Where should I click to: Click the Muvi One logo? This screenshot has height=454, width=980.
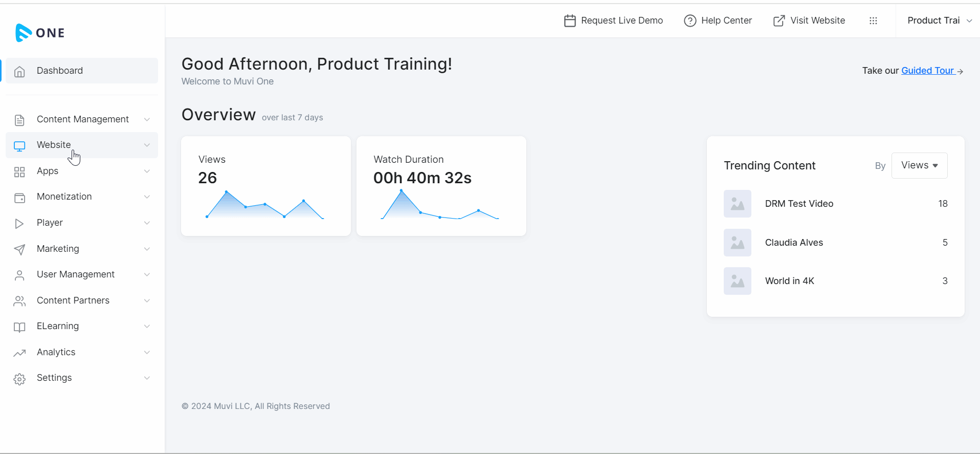point(40,33)
